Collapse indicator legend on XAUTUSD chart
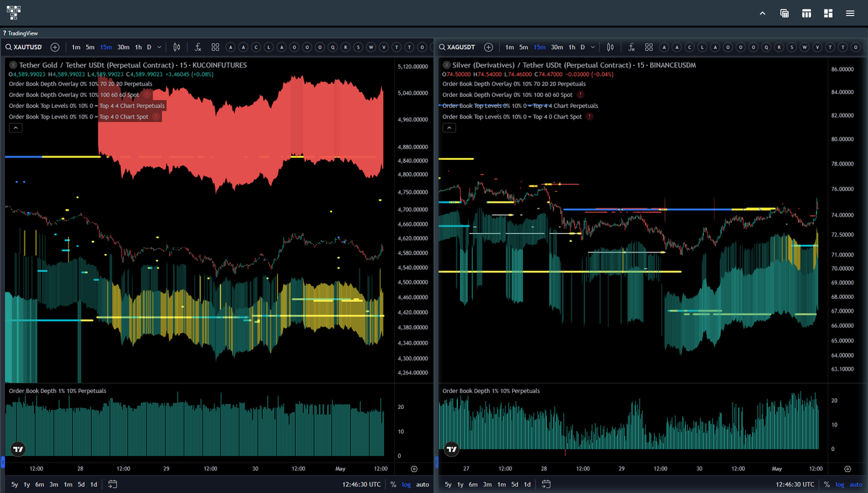 pyautogui.click(x=16, y=127)
